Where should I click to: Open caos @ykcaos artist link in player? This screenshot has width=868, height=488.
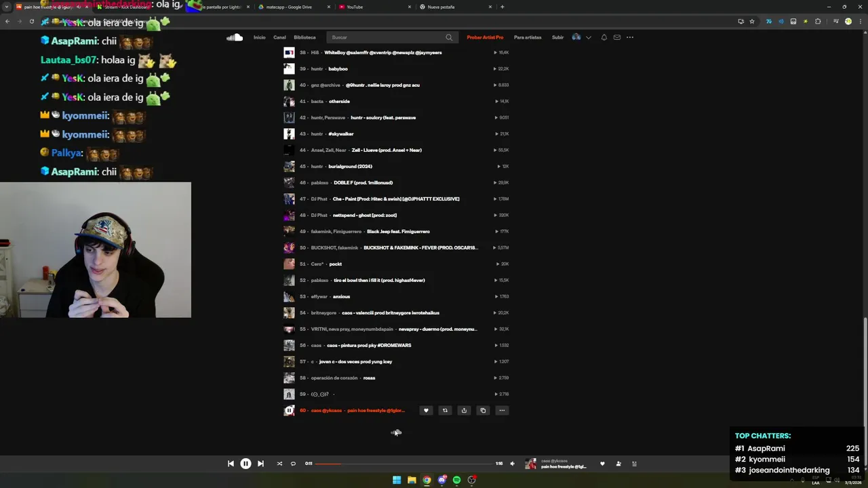point(555,461)
